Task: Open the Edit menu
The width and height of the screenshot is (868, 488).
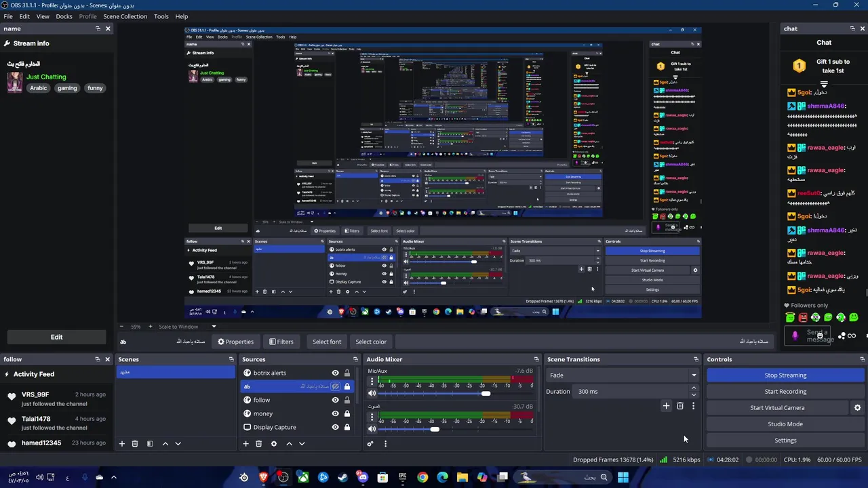Action: pyautogui.click(x=24, y=16)
